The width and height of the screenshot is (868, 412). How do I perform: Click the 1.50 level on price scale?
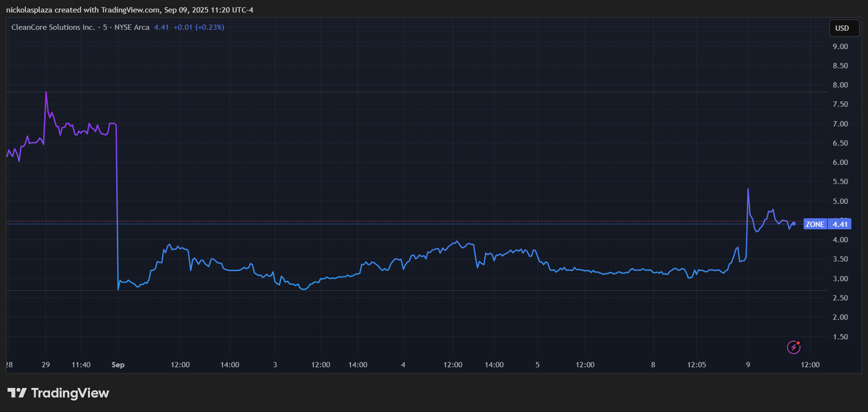840,337
